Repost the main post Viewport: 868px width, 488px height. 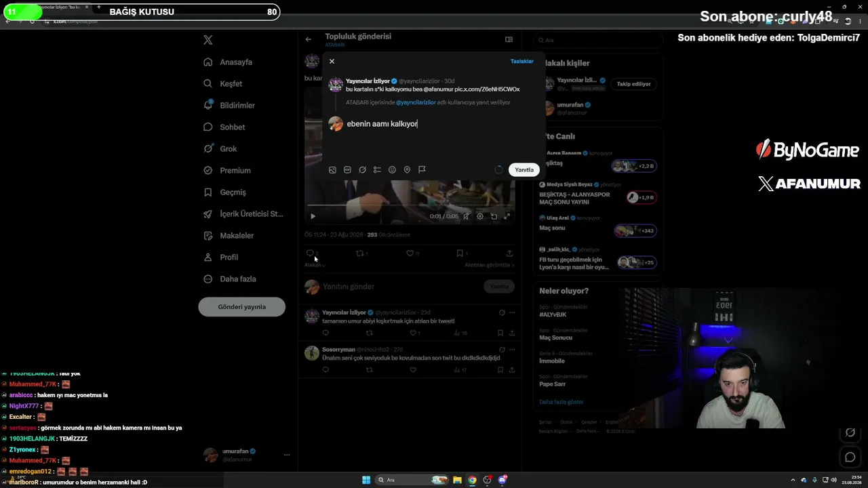360,253
